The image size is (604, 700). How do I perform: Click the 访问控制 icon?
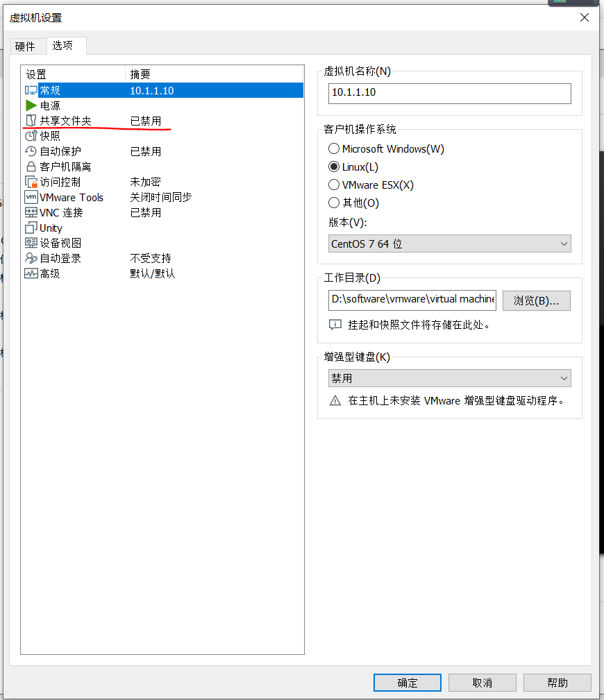point(31,182)
